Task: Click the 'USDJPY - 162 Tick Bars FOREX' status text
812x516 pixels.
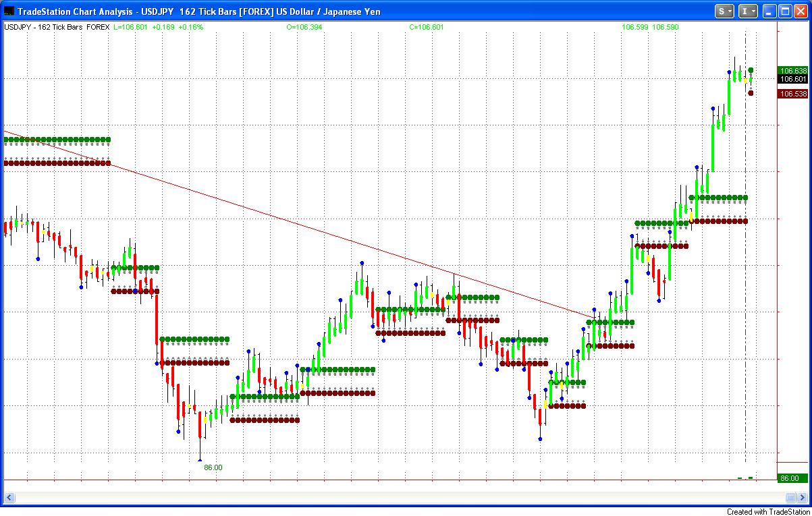Action: coord(57,28)
